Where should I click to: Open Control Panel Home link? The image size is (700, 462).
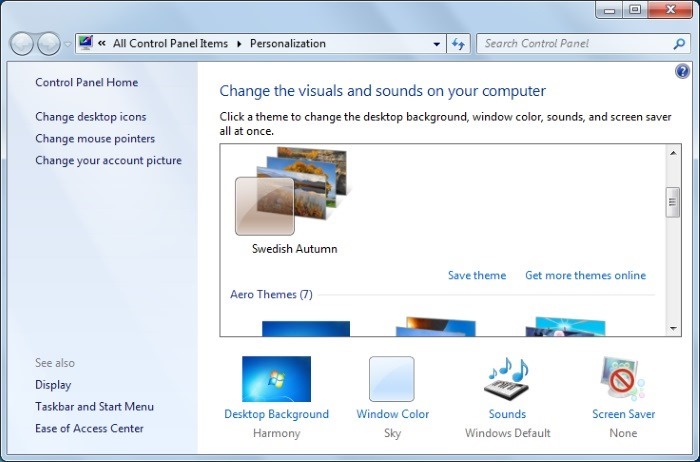click(x=87, y=82)
